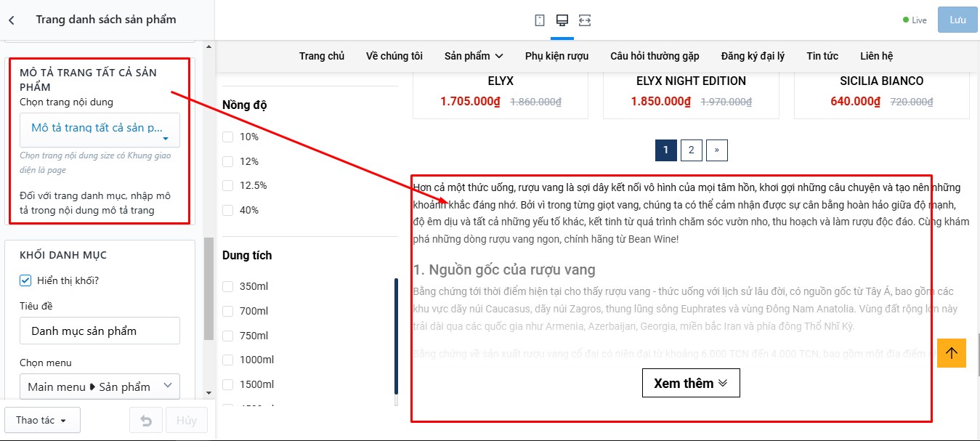Open the Main menu Sản phẩm dropdown
Screen dimensions: 980x441
point(100,387)
